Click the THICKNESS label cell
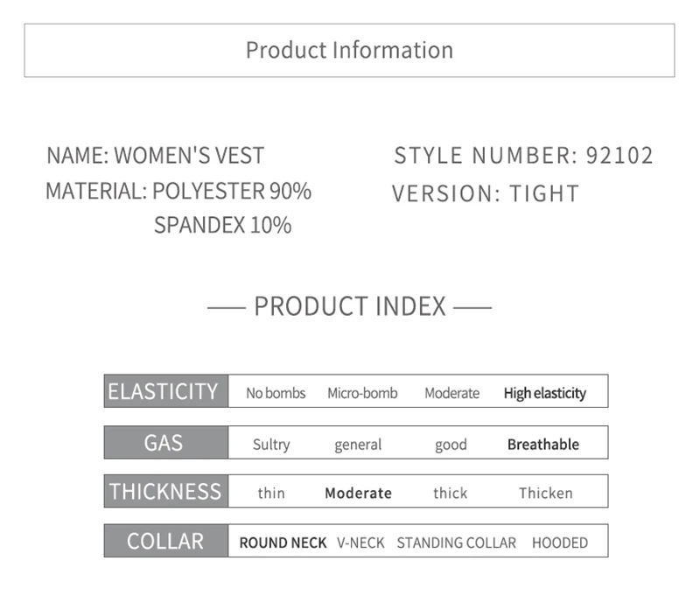Viewport: 700px width, 610px height. (166, 491)
